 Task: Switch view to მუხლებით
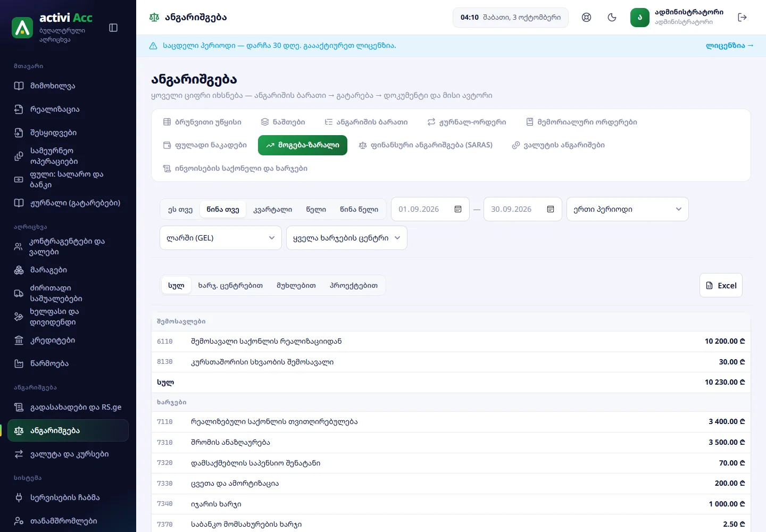[x=296, y=285]
